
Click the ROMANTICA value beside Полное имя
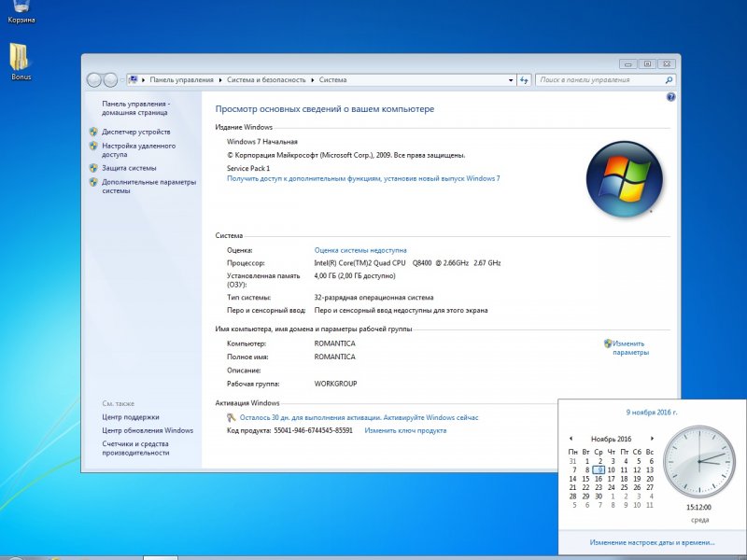coord(335,357)
